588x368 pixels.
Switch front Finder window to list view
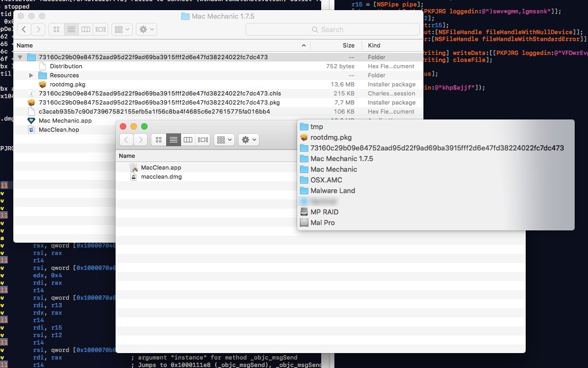tap(173, 140)
